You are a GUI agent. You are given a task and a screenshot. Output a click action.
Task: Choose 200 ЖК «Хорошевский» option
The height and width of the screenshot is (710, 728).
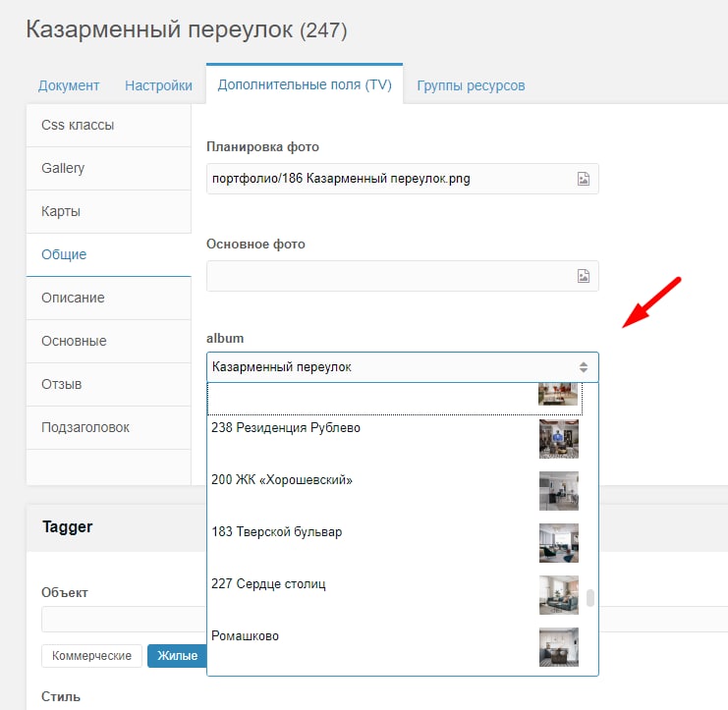coord(395,491)
